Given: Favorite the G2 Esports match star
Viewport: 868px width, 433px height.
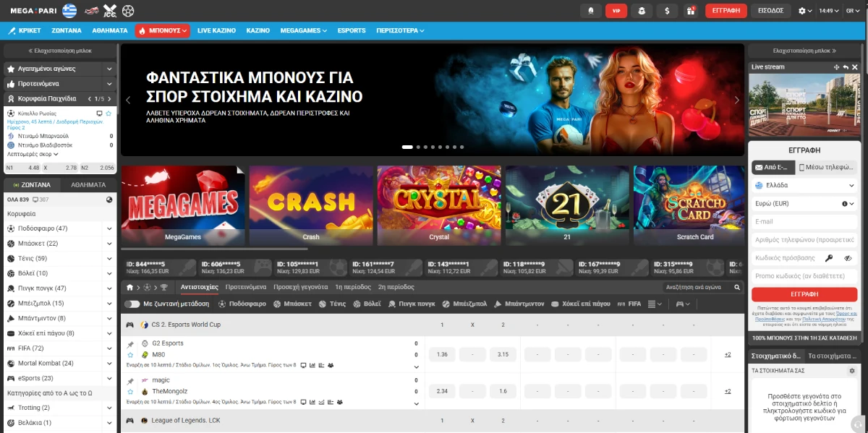Looking at the screenshot, I should (x=130, y=355).
